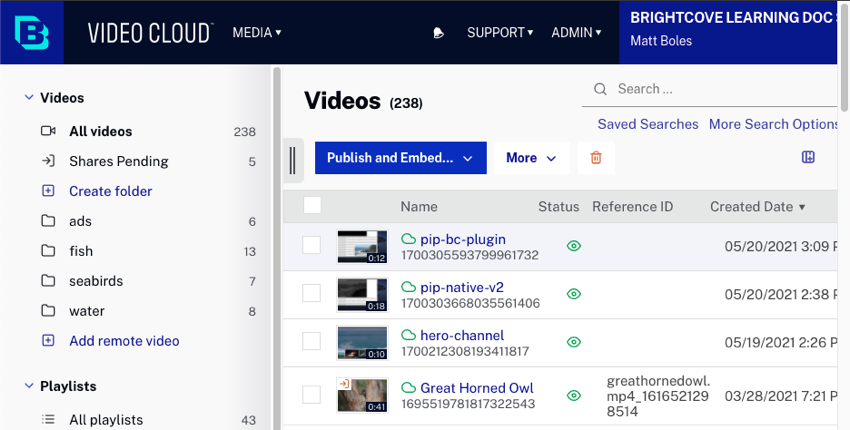Click the Status column header
This screenshot has width=850, height=430.
[x=558, y=207]
